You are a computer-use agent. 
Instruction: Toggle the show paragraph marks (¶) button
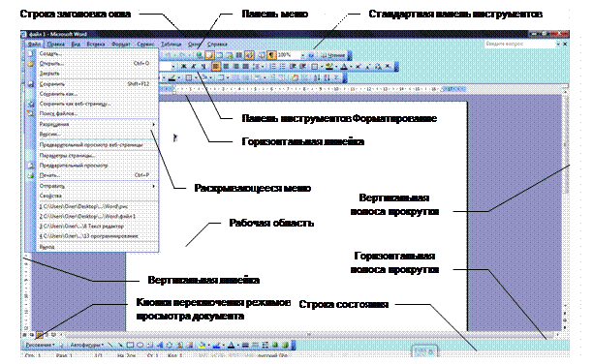[x=271, y=55]
